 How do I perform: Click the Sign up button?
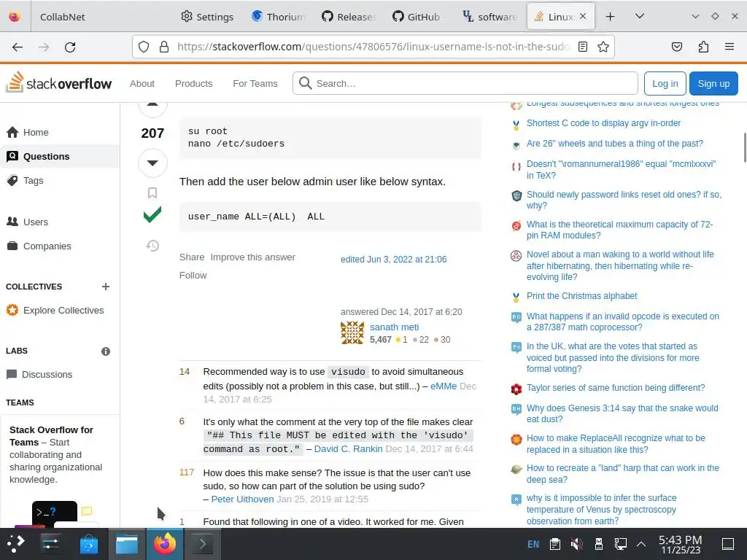pos(713,83)
